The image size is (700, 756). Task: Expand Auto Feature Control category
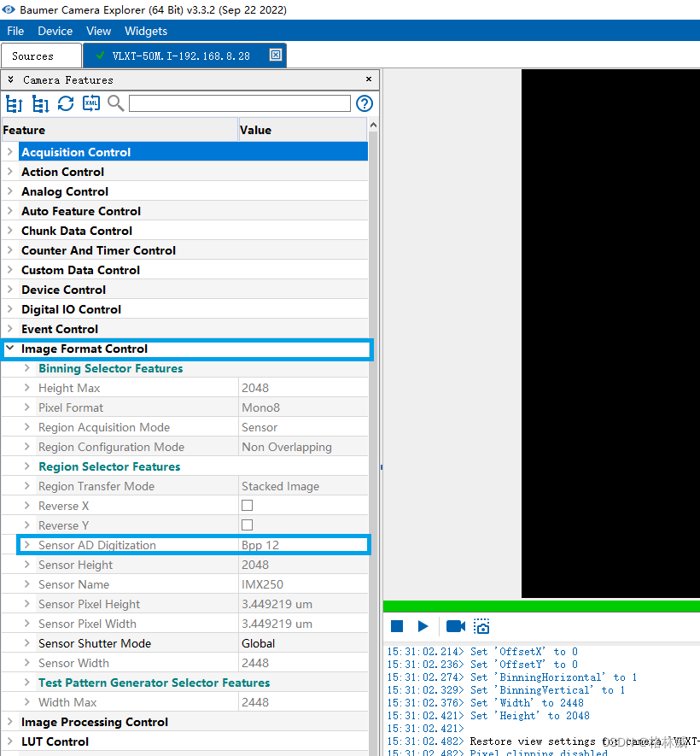point(9,211)
